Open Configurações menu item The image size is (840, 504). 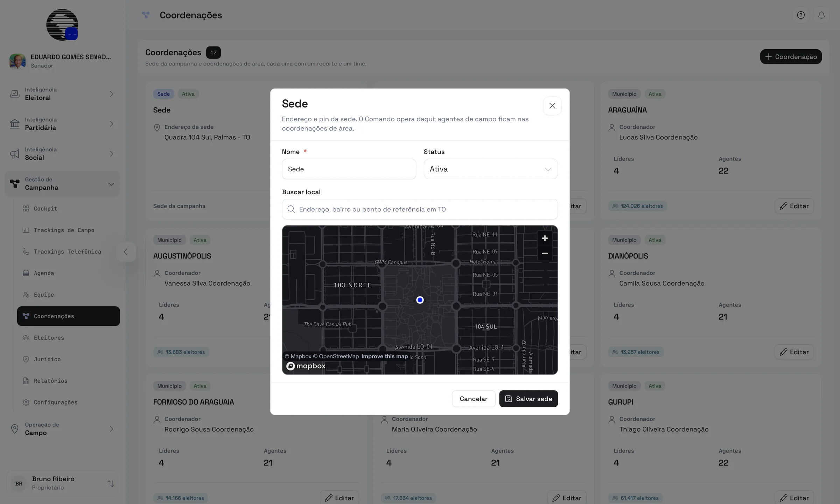[68, 402]
